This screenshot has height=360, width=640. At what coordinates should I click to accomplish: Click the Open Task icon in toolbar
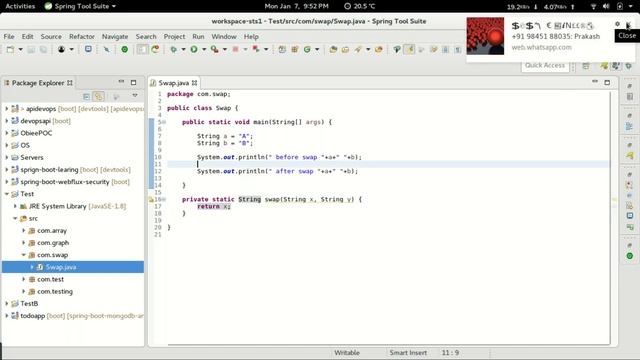click(345, 49)
